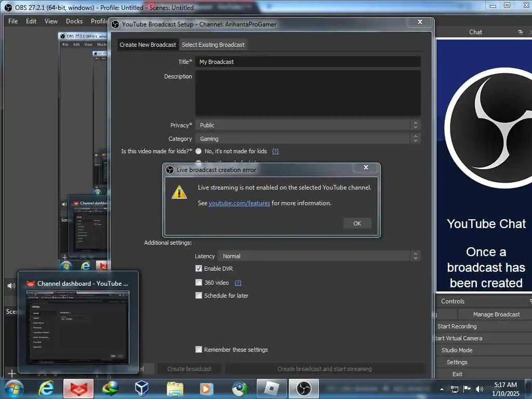Switch to OBS Studio taskbar icon
This screenshot has width=532, height=399.
303,389
